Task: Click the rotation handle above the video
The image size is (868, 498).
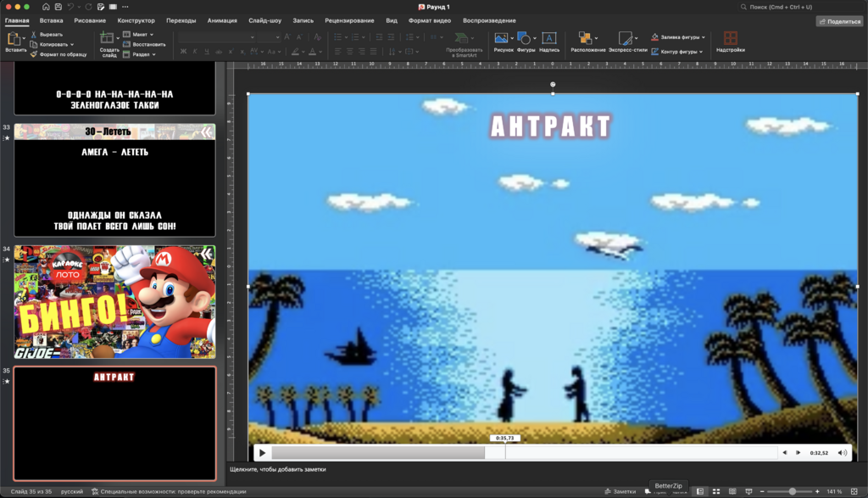Action: click(x=553, y=84)
